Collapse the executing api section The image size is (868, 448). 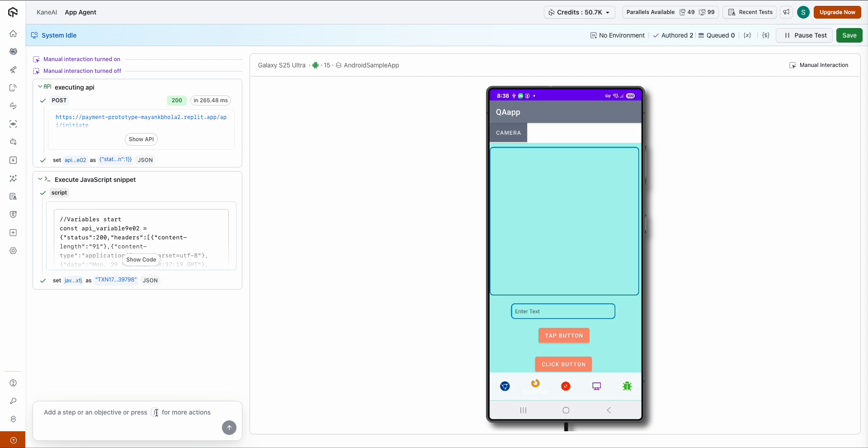[x=40, y=87]
